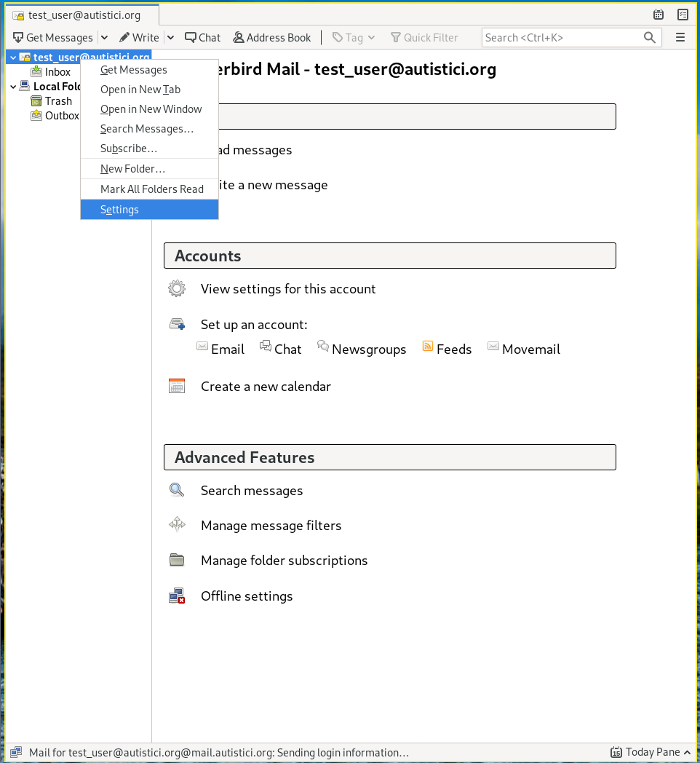Click the Inbox folder icon
This screenshot has height=763, width=700.
36,71
